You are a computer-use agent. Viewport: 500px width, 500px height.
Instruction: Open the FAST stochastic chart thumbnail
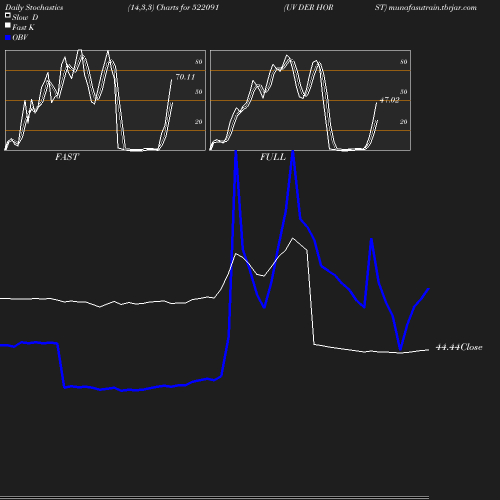click(x=105, y=100)
